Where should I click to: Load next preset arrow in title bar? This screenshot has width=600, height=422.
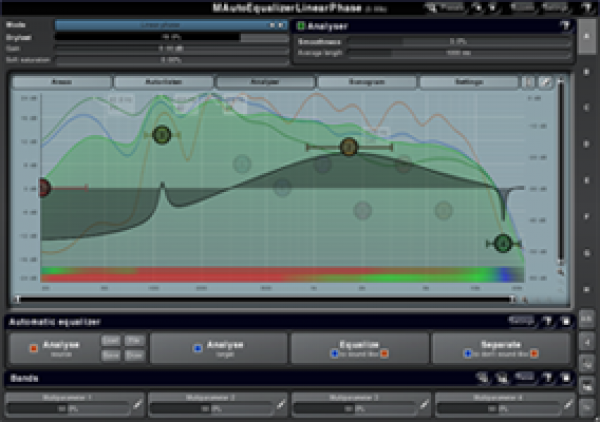click(x=494, y=7)
